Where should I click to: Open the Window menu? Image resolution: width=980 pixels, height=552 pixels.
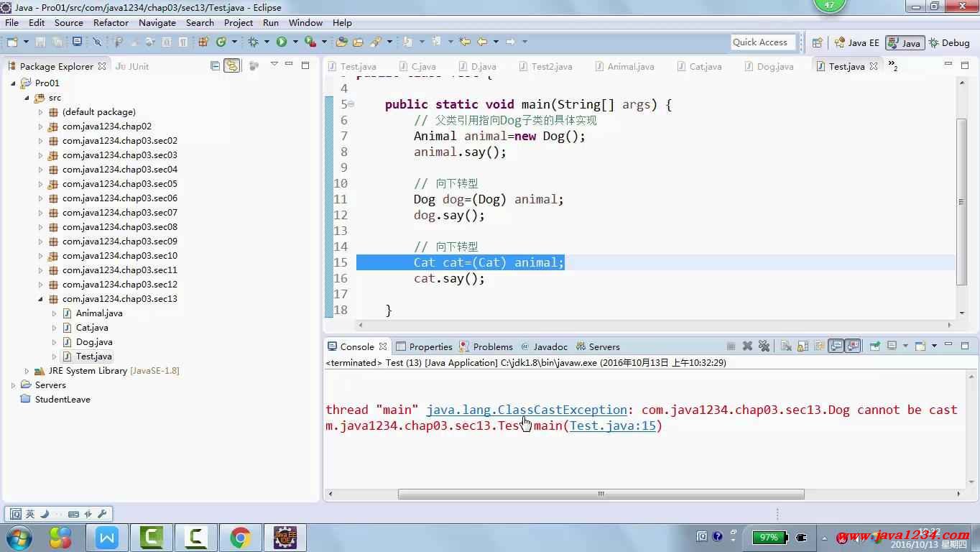(x=305, y=22)
